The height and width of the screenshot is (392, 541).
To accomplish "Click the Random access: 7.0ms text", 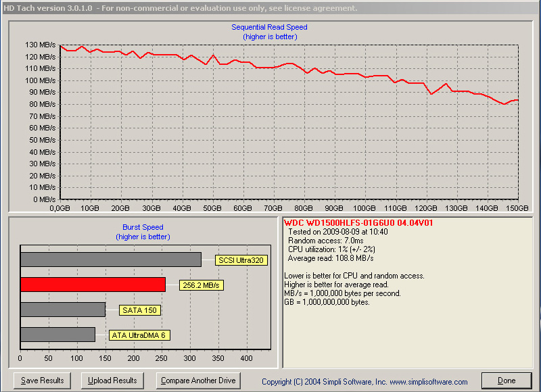I will pos(326,241).
